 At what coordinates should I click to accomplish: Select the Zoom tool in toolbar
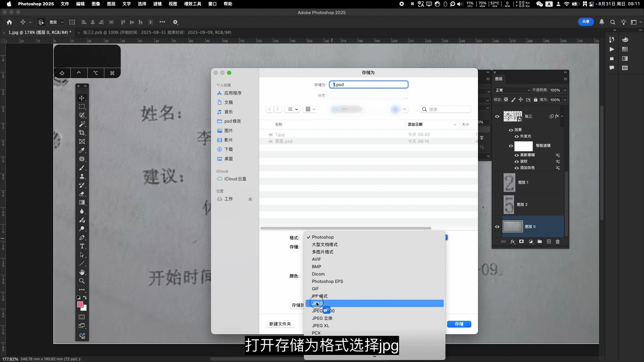tap(82, 281)
